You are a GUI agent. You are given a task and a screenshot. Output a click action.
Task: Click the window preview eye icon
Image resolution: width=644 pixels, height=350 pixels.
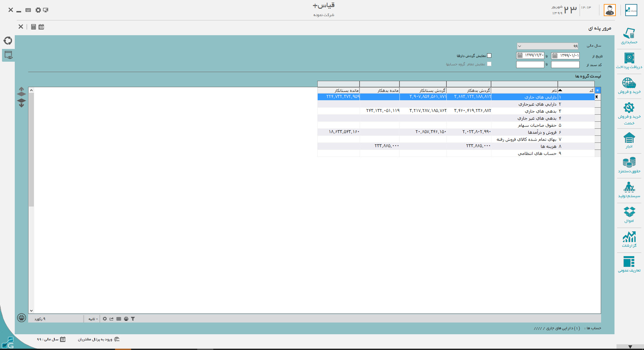[8, 55]
